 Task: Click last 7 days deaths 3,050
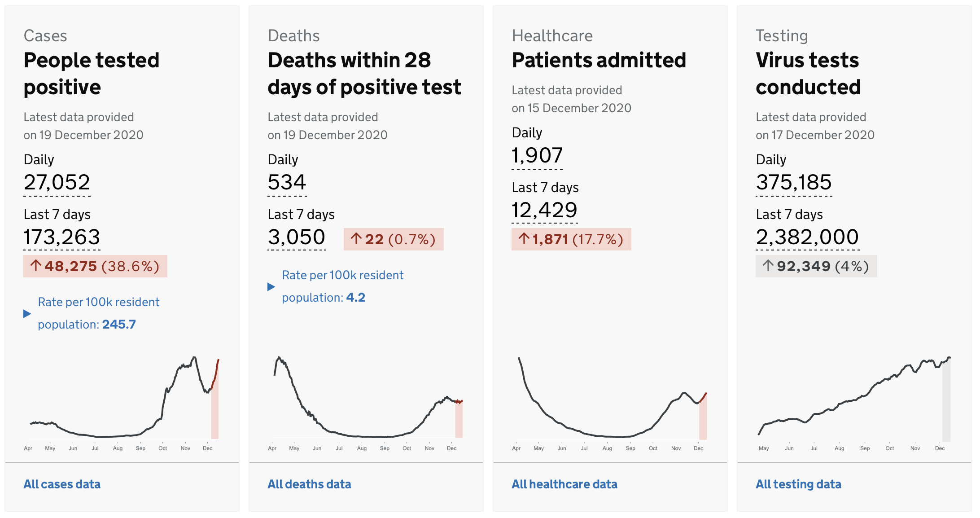click(x=297, y=238)
